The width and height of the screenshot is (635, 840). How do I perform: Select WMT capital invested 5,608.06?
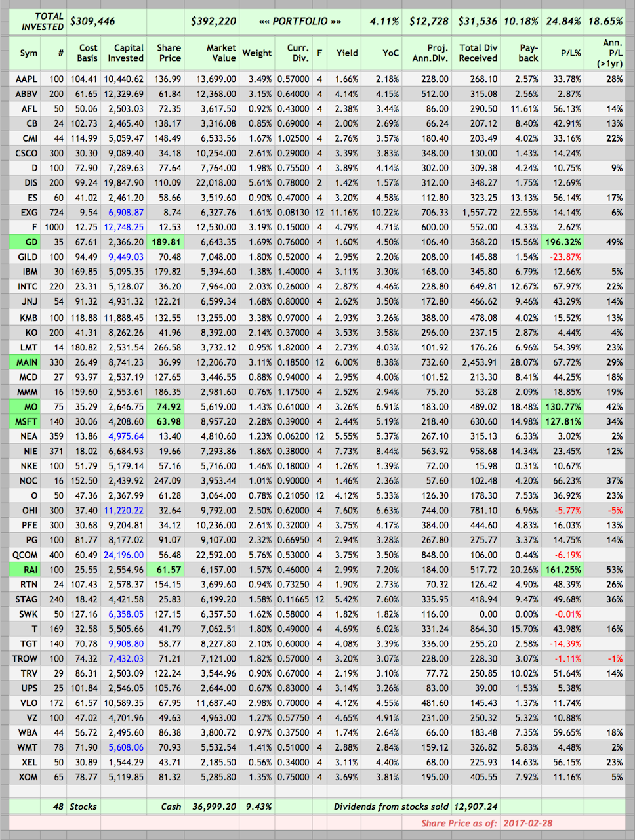click(126, 747)
